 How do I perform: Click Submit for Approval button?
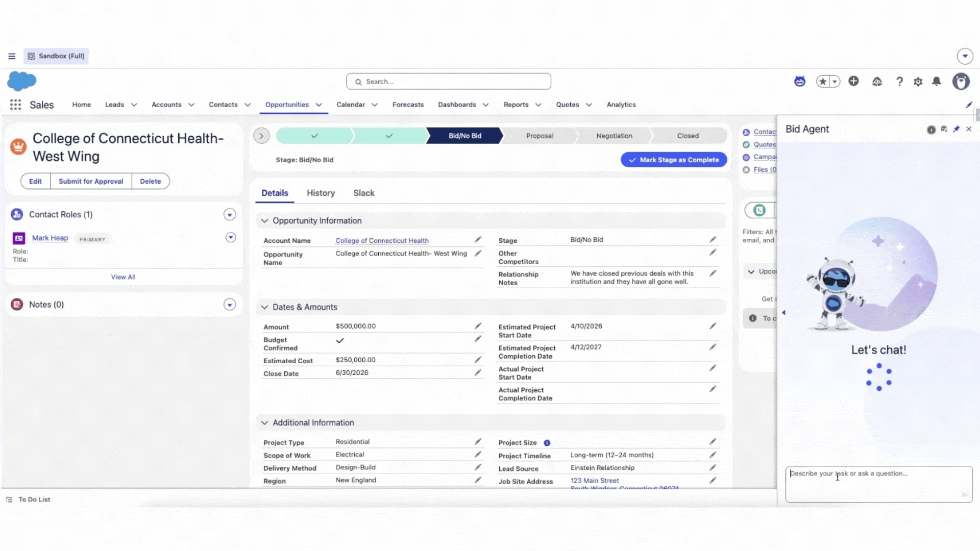[x=91, y=181]
